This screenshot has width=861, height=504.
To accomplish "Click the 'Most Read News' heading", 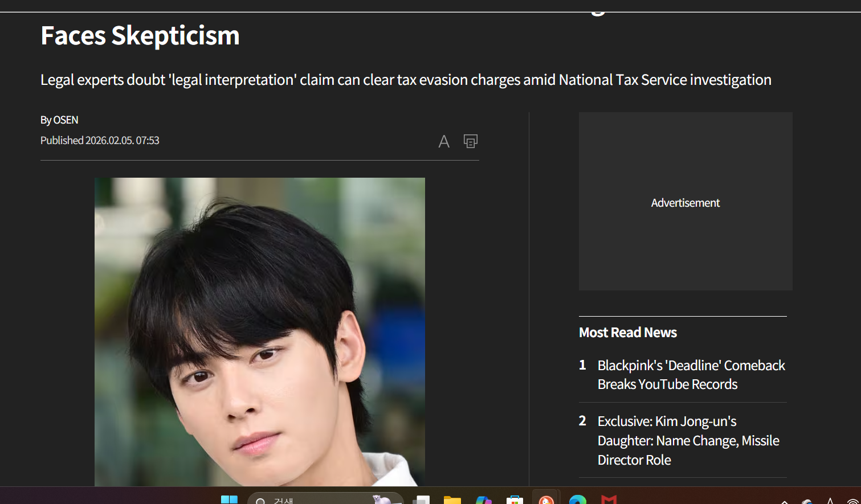I will coord(627,333).
